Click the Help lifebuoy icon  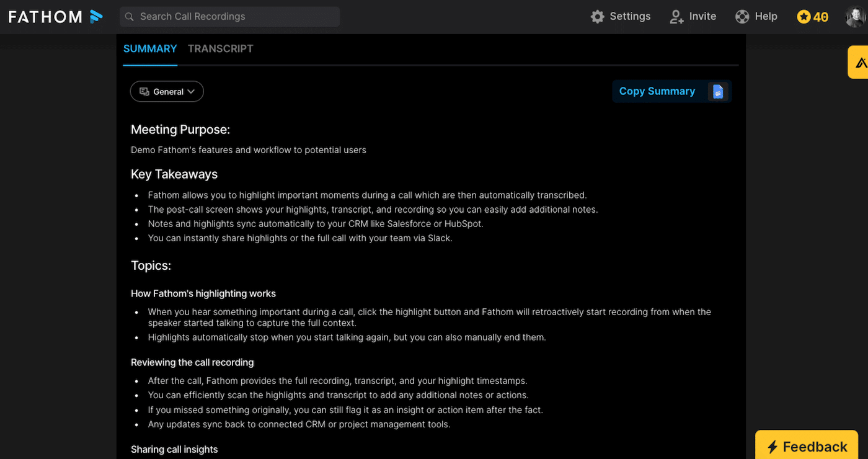(742, 17)
